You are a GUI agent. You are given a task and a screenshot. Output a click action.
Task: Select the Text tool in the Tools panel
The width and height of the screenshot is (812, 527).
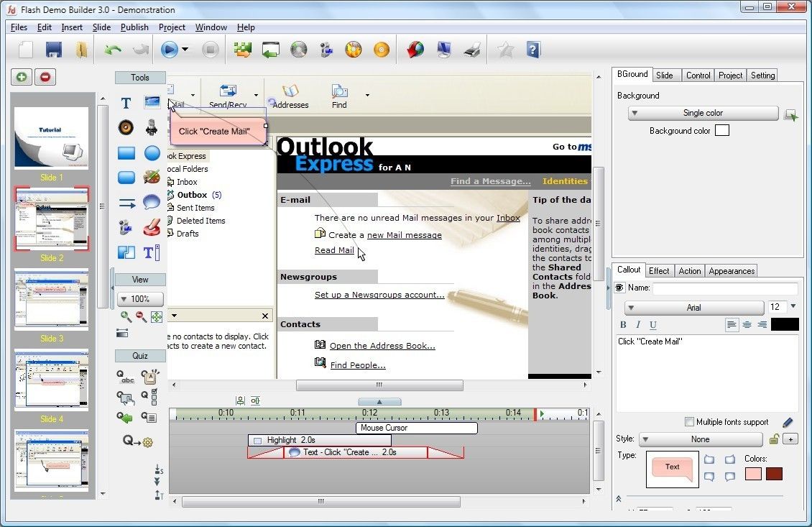tap(126, 103)
